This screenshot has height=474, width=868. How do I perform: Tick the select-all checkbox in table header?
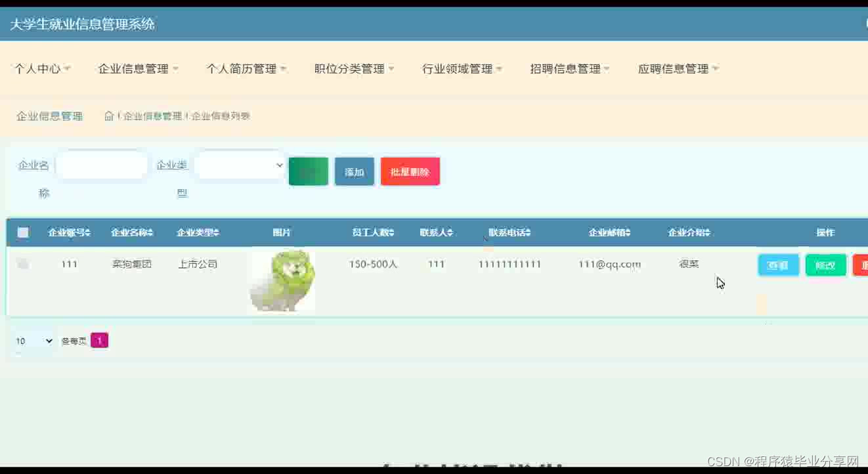pyautogui.click(x=23, y=232)
